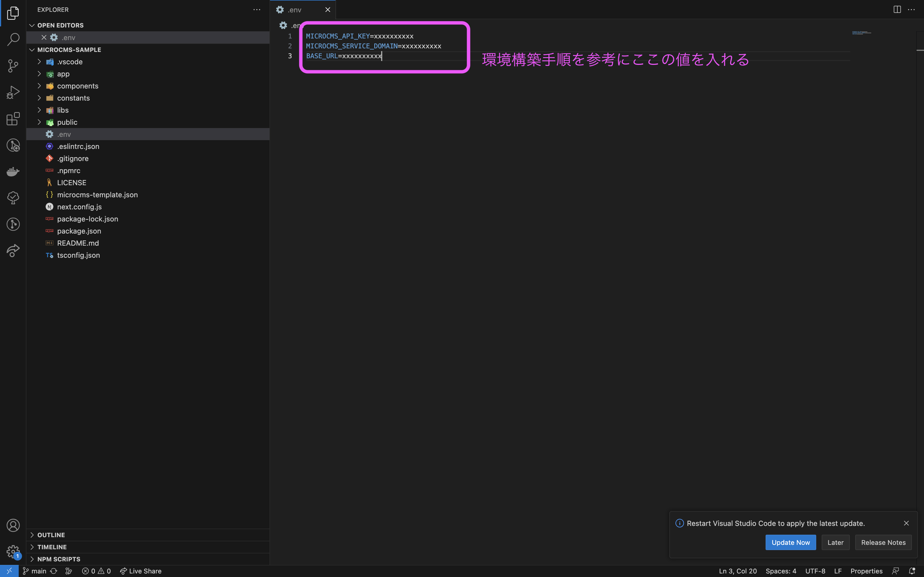
Task: Expand the NPM SCRIPTS section
Action: pyautogui.click(x=58, y=559)
